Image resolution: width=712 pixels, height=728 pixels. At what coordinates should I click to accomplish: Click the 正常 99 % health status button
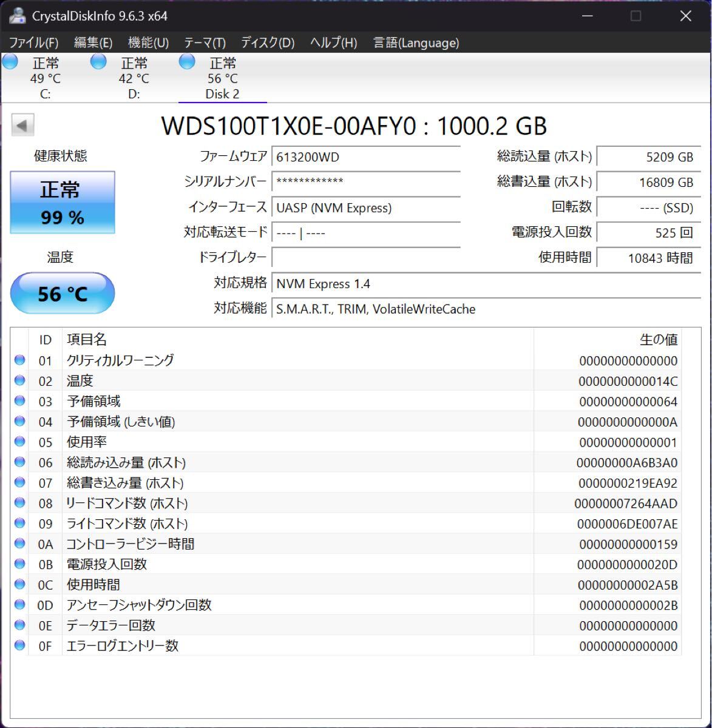tap(63, 203)
